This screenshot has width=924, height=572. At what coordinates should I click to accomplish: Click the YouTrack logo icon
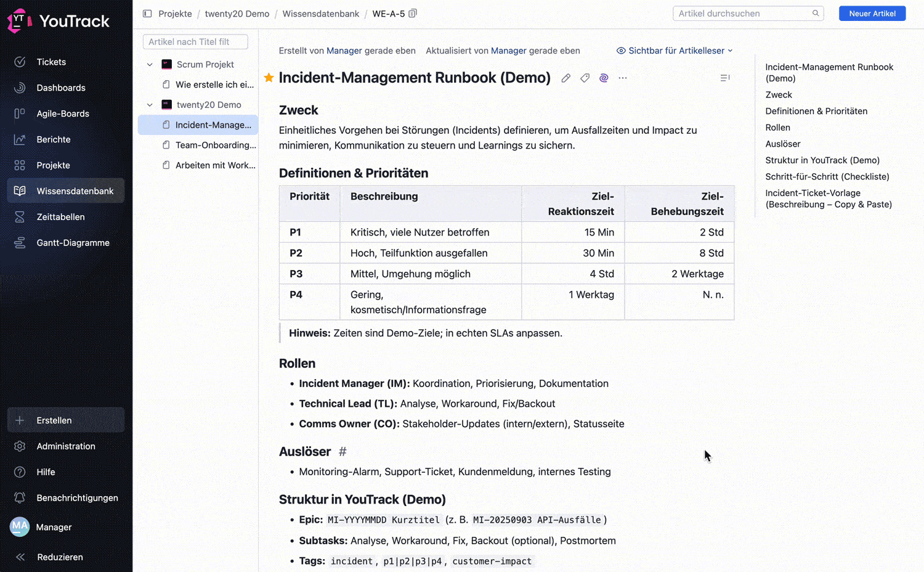[x=19, y=20]
